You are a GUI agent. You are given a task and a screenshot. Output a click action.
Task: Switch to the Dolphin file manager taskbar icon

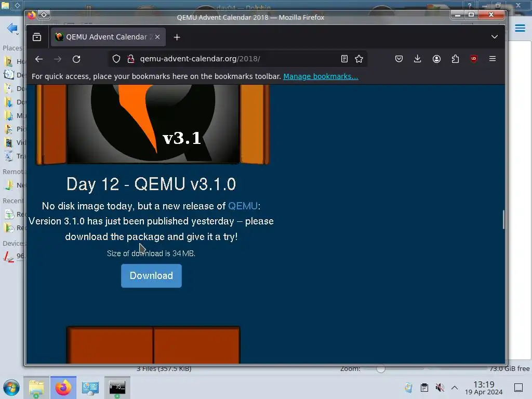[36, 388]
